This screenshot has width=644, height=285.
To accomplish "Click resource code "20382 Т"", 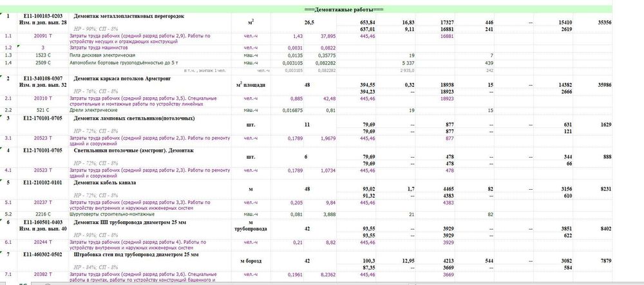I will coord(43,274).
